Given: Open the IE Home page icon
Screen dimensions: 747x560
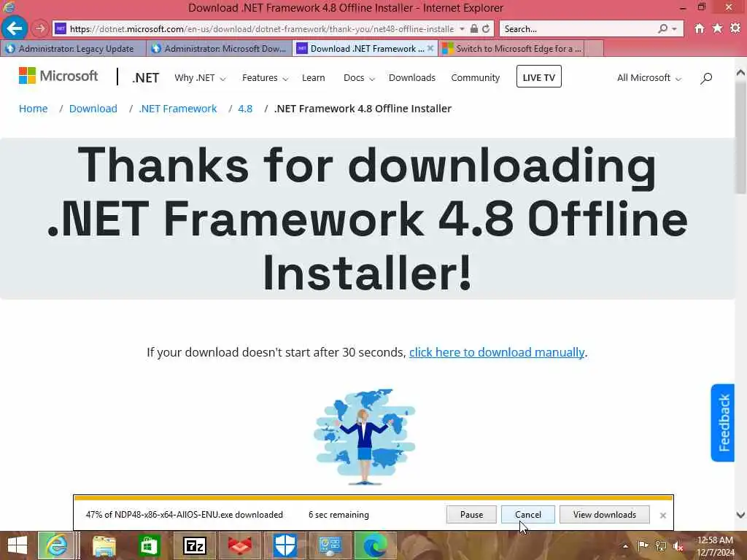Looking at the screenshot, I should [x=699, y=28].
